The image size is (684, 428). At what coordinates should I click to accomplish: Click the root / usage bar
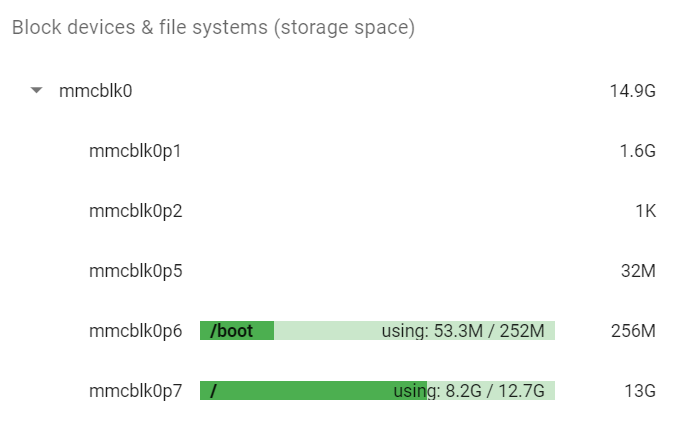pyautogui.click(x=377, y=390)
